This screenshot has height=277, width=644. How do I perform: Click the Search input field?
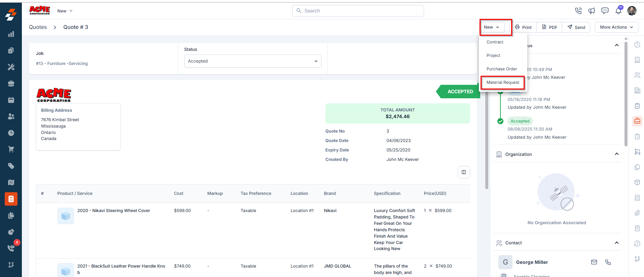(358, 11)
